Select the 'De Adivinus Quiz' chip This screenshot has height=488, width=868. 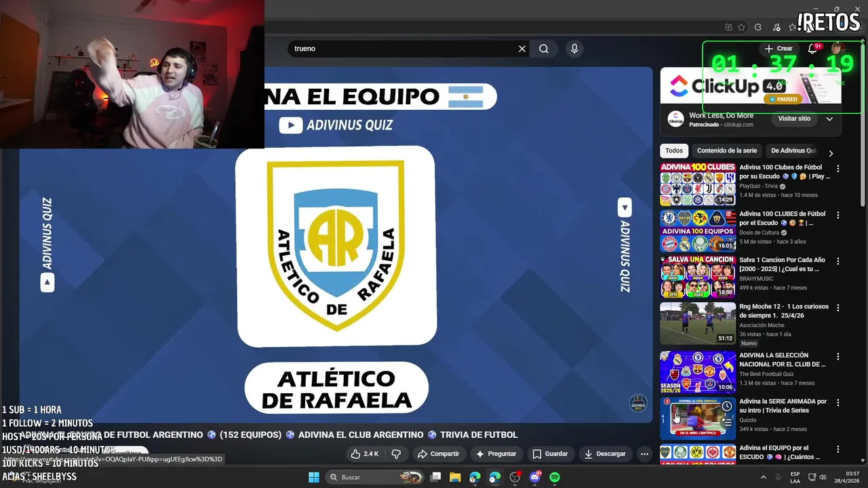point(793,150)
